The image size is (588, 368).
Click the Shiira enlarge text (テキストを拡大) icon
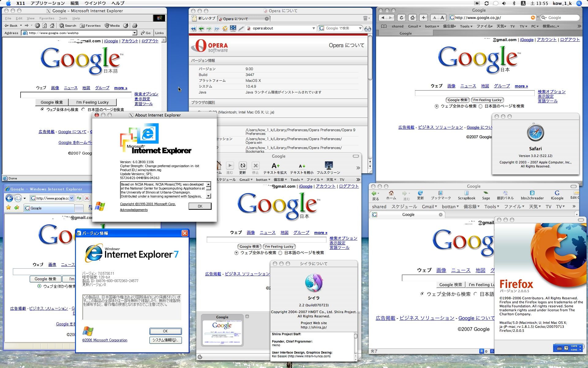[275, 166]
